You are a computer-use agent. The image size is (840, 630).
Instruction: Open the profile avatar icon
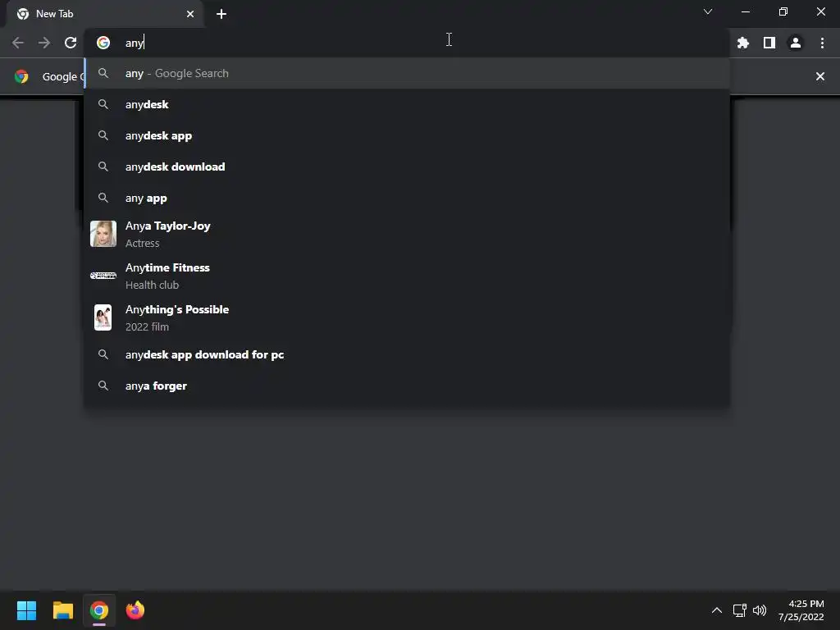point(796,43)
